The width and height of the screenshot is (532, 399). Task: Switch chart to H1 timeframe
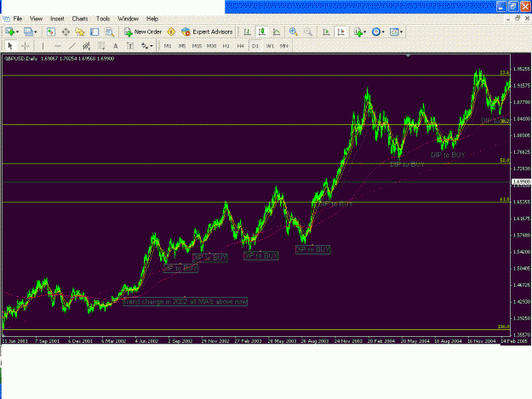226,46
